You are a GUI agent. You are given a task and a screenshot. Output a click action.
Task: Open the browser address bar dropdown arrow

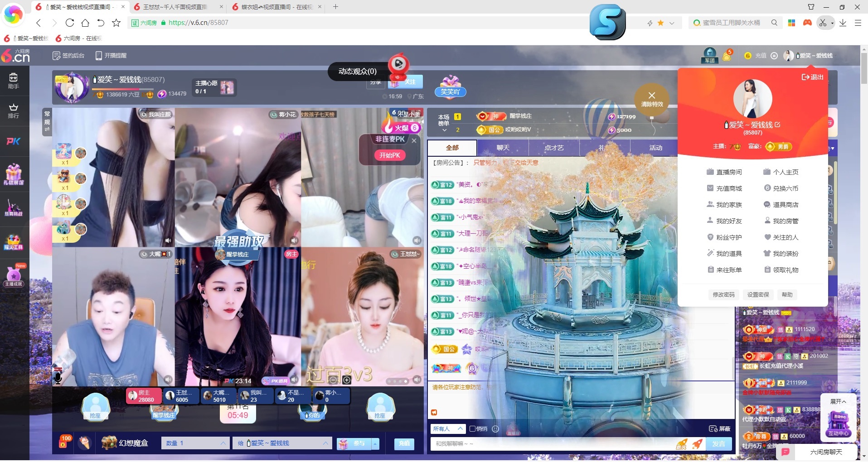coord(672,23)
